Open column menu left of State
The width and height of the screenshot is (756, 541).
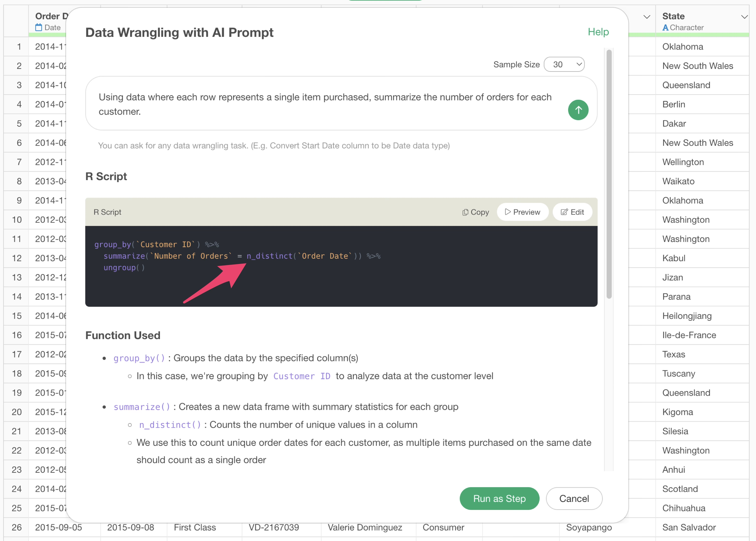tap(647, 17)
